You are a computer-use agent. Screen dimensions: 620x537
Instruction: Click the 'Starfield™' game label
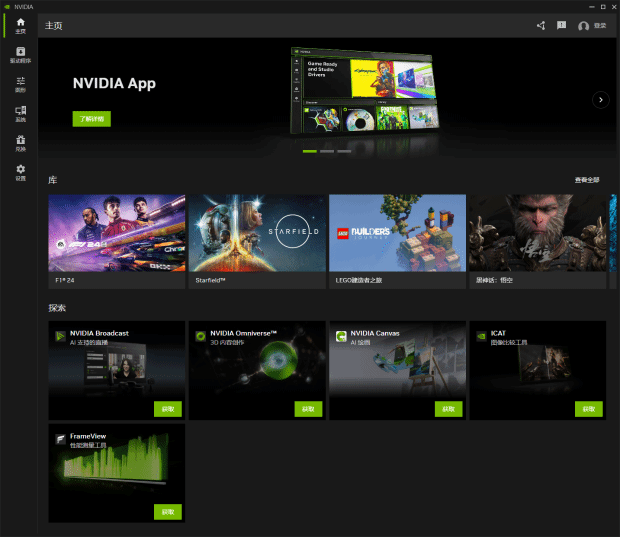click(x=210, y=280)
